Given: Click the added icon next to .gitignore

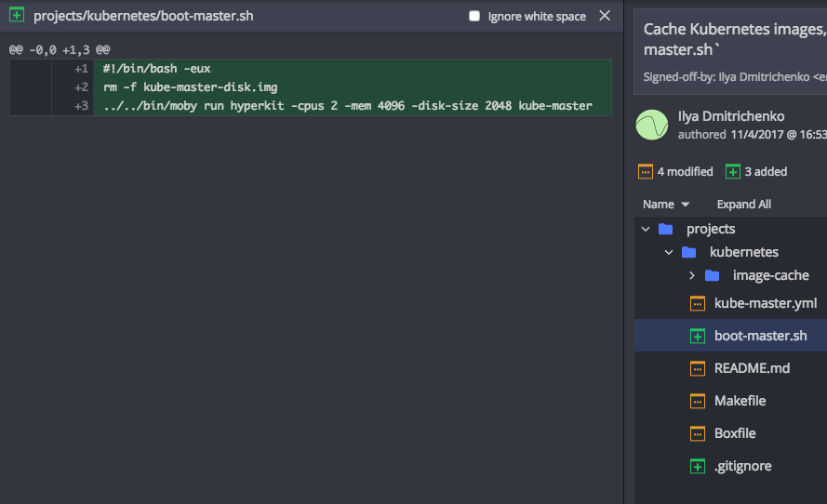Looking at the screenshot, I should pyautogui.click(x=698, y=466).
